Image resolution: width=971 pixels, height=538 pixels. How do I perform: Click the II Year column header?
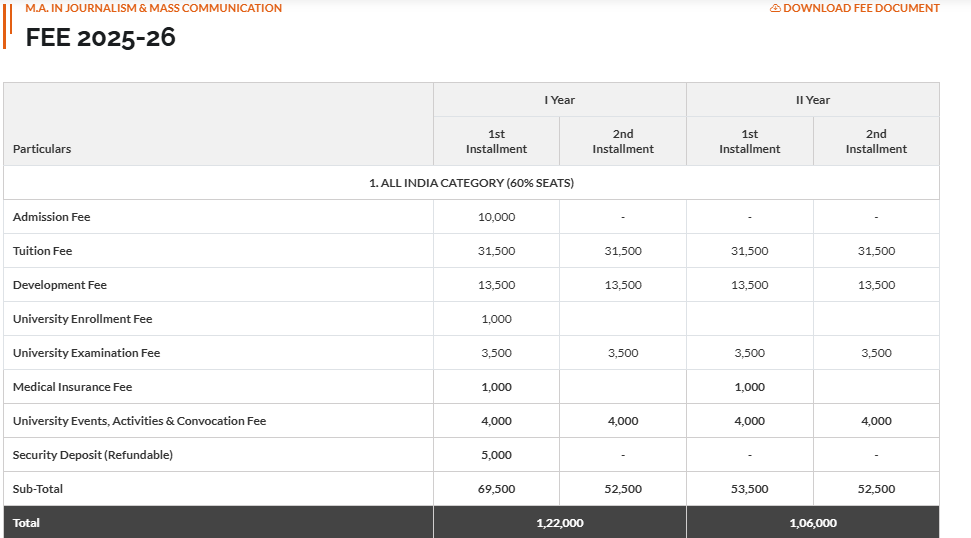[812, 100]
